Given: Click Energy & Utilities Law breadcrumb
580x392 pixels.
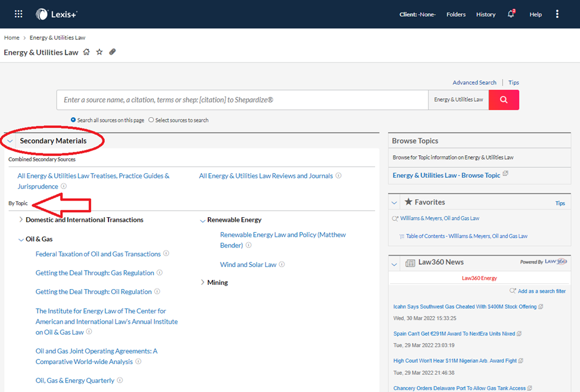Looking at the screenshot, I should (x=57, y=37).
